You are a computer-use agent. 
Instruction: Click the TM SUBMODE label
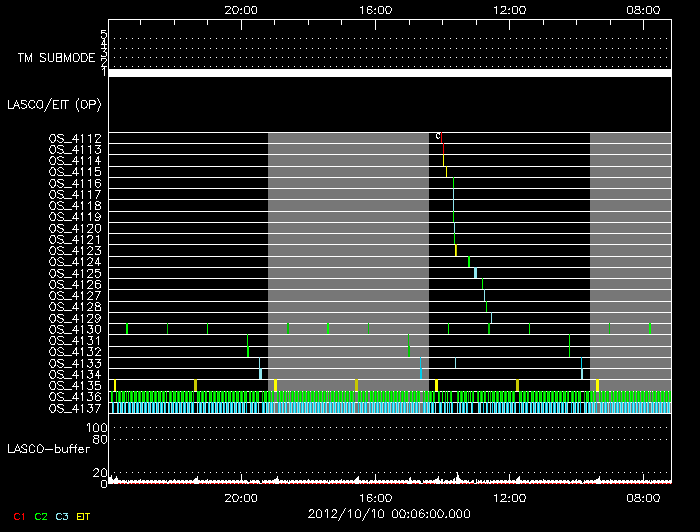[54, 58]
